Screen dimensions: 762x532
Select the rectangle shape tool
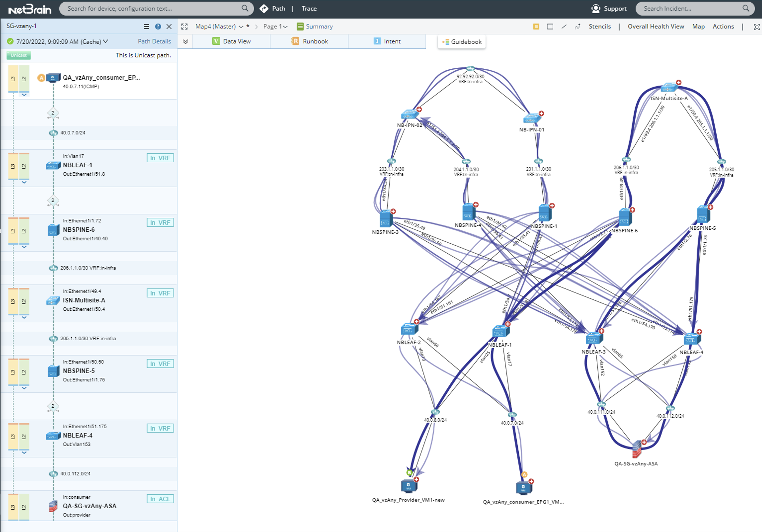point(550,27)
